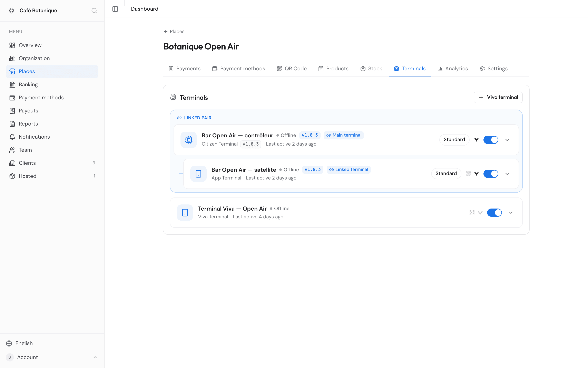
Task: Click the search icon in sidebar header
Action: tap(94, 10)
